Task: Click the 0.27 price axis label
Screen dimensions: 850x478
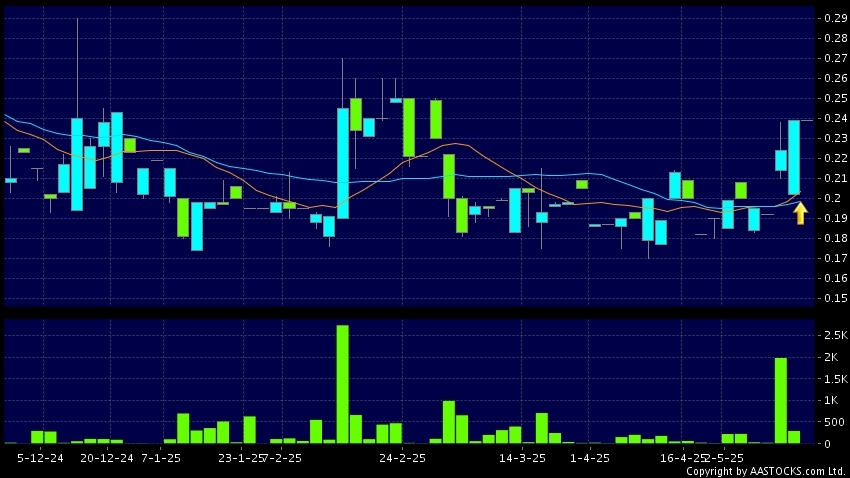Action: [835, 58]
